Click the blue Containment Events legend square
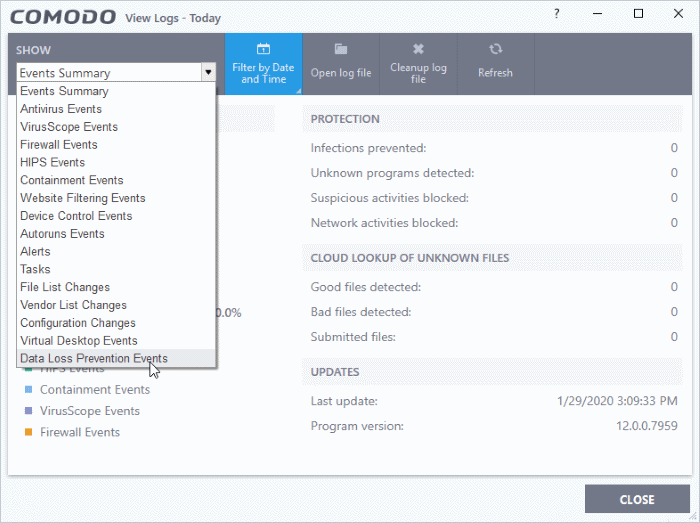Screen dimensions: 700x523 point(29,390)
